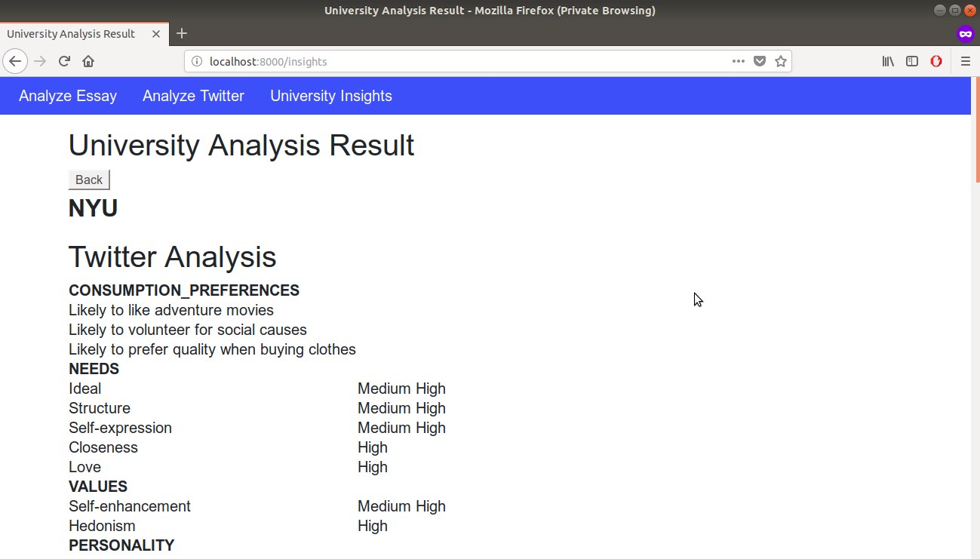Viewport: 980px width, 559px height.
Task: Click the Closeness row label
Action: 103,447
